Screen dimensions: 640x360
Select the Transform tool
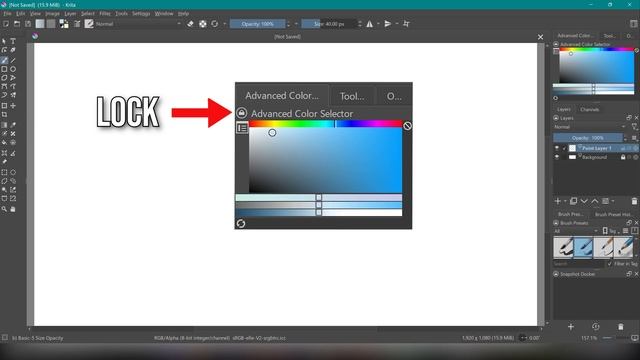[4, 106]
